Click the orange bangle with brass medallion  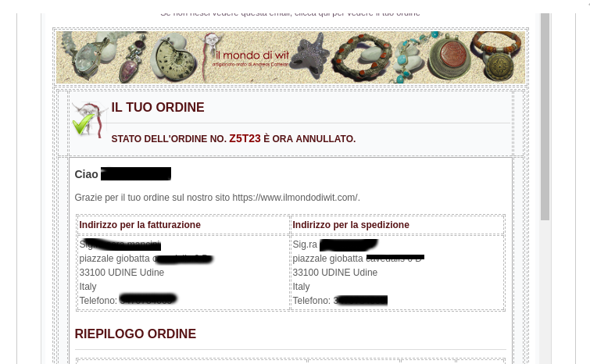click(498, 56)
